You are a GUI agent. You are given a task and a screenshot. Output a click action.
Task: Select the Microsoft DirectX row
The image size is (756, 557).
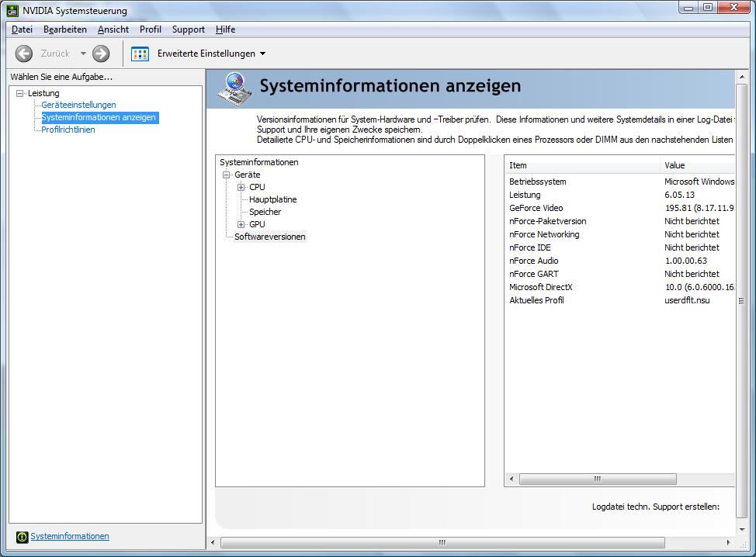pos(620,287)
